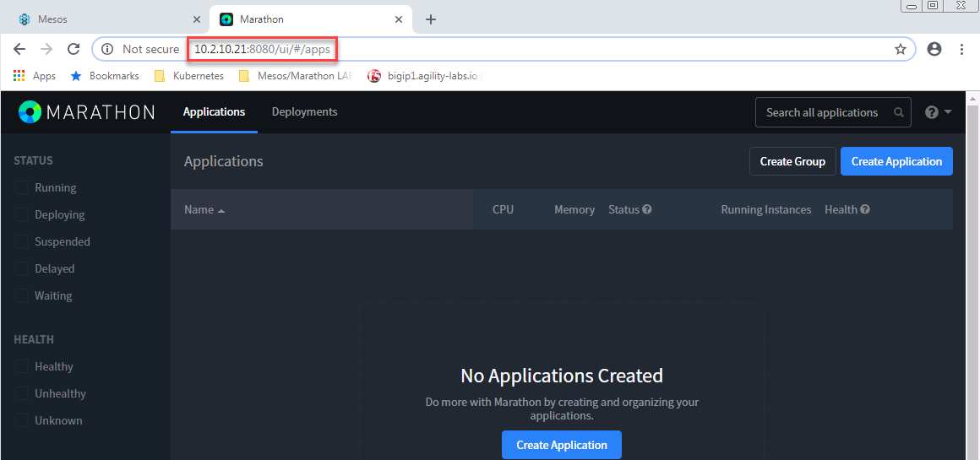Open the Chrome profile avatar
This screenshot has width=980, height=460.
[x=934, y=49]
